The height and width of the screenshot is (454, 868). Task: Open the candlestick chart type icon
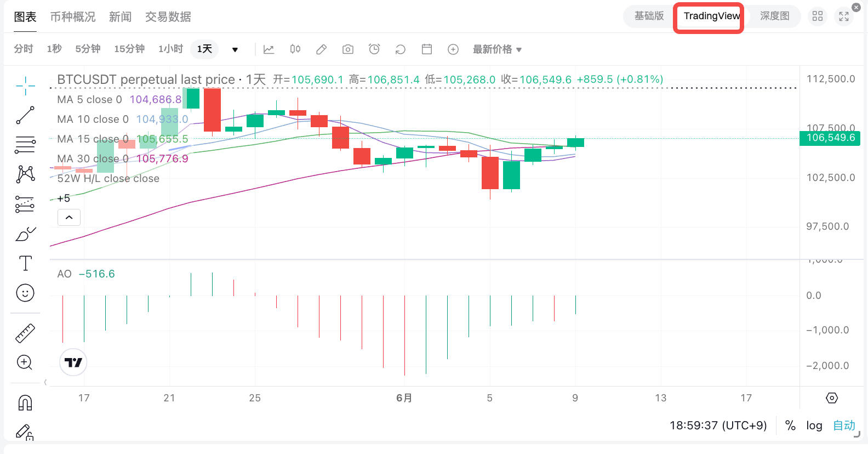click(x=295, y=49)
